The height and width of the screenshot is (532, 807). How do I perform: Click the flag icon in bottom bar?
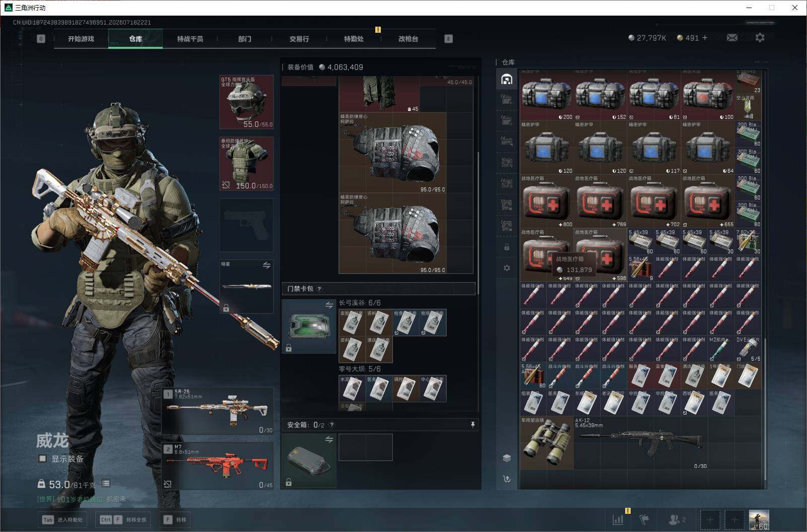644,519
